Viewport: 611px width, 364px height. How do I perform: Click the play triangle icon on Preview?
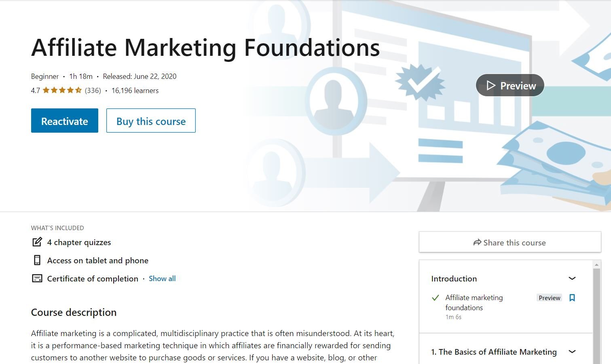point(490,85)
